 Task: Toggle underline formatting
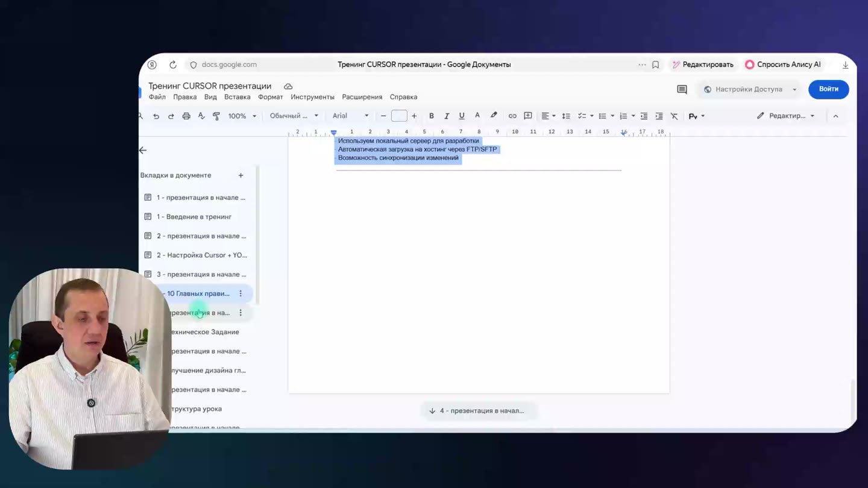462,116
